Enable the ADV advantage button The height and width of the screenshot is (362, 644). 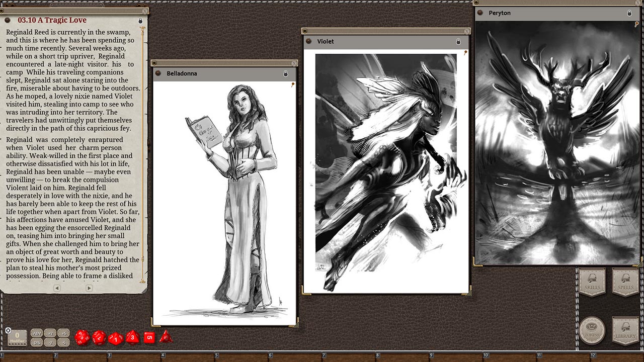(x=37, y=333)
